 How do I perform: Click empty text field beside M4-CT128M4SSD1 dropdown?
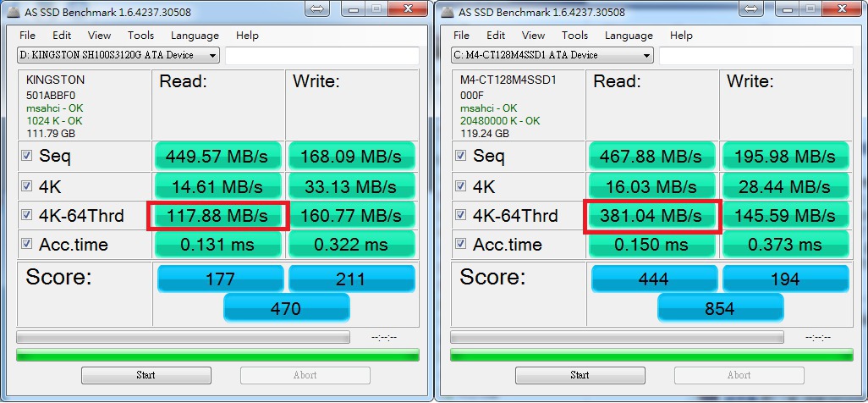click(x=756, y=55)
